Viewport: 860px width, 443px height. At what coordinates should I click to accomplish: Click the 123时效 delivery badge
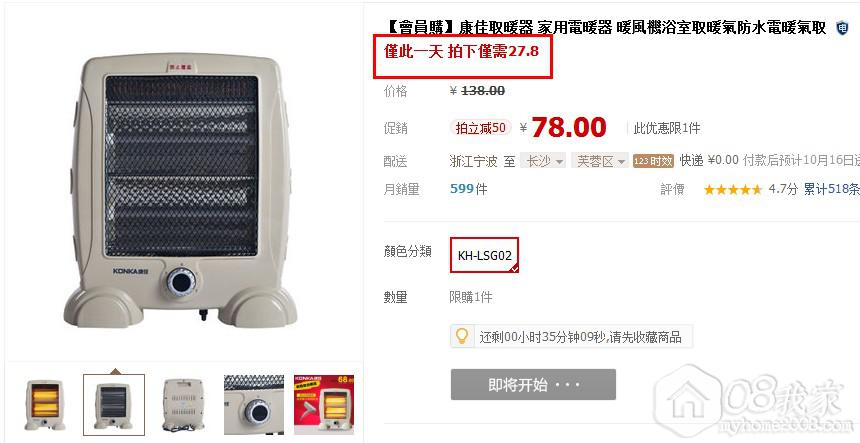tap(653, 161)
